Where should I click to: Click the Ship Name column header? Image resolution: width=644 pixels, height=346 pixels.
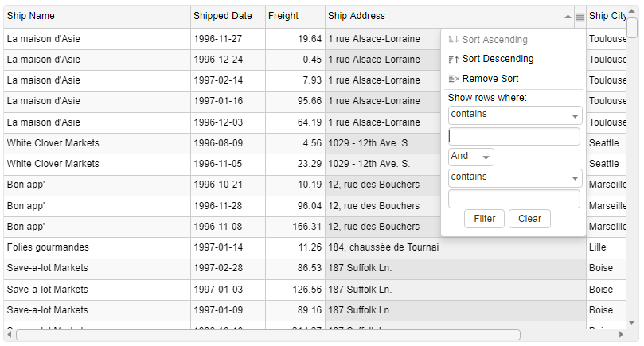click(96, 17)
